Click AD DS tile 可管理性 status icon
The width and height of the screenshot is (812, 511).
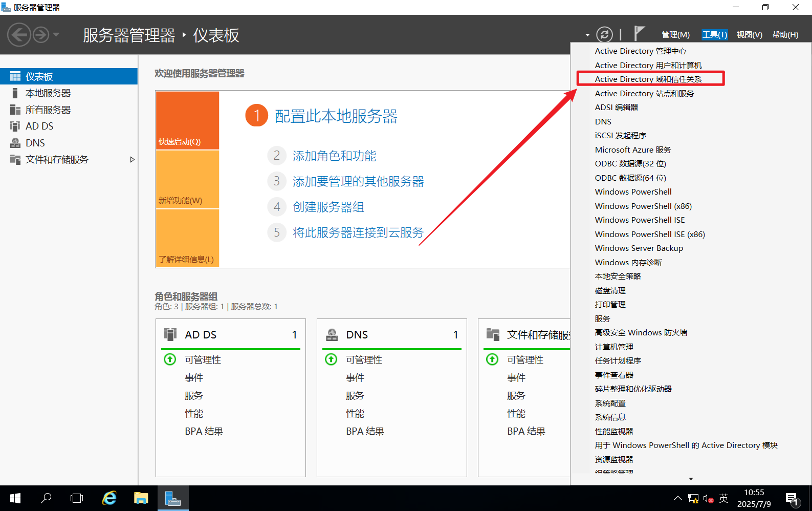click(170, 359)
